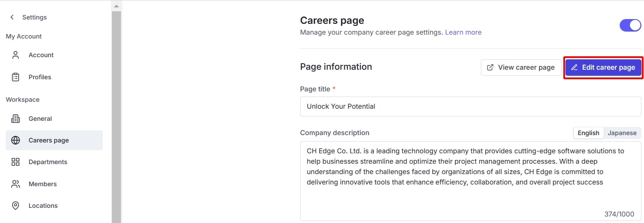Screen dimensions: 644x223
Task: Click the Locations pin icon
Action: [16, 206]
